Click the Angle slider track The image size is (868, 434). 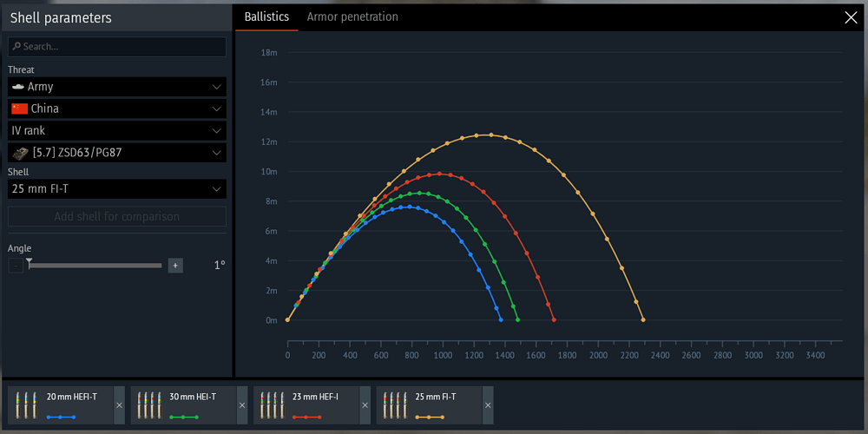point(95,266)
